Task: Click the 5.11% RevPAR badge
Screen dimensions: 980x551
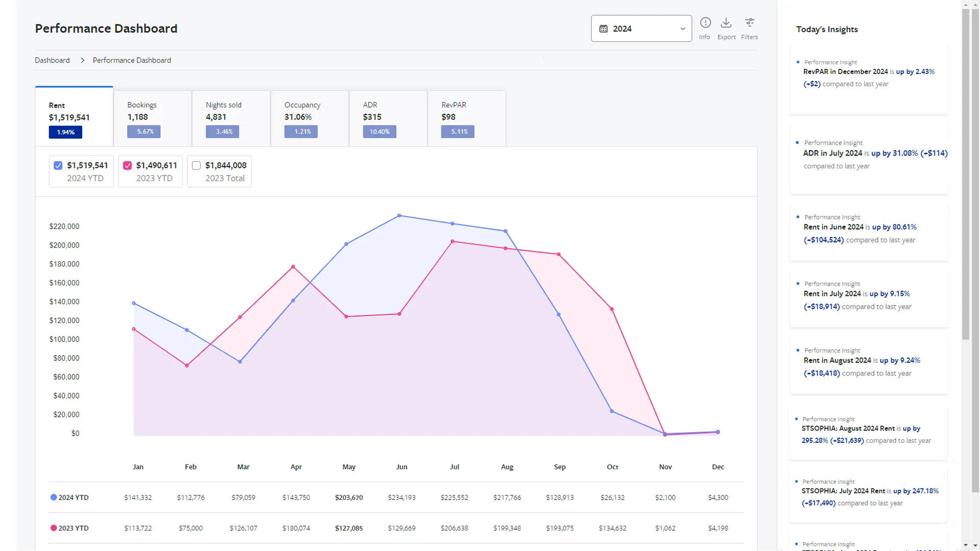Action: click(x=458, y=132)
